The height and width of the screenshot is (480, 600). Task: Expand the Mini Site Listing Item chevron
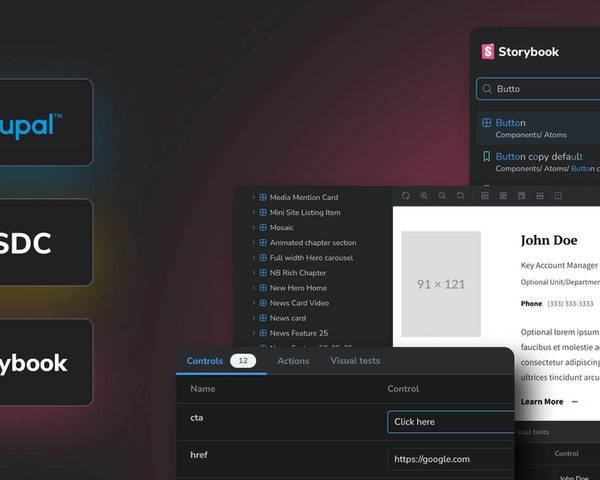point(253,212)
